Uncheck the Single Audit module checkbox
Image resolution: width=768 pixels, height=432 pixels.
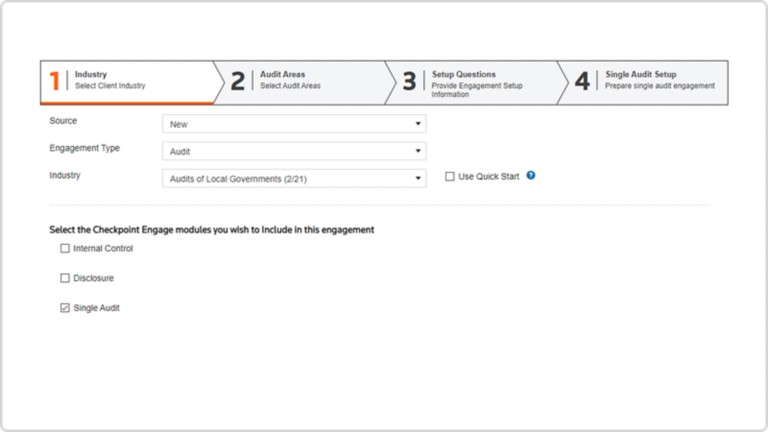coord(65,308)
